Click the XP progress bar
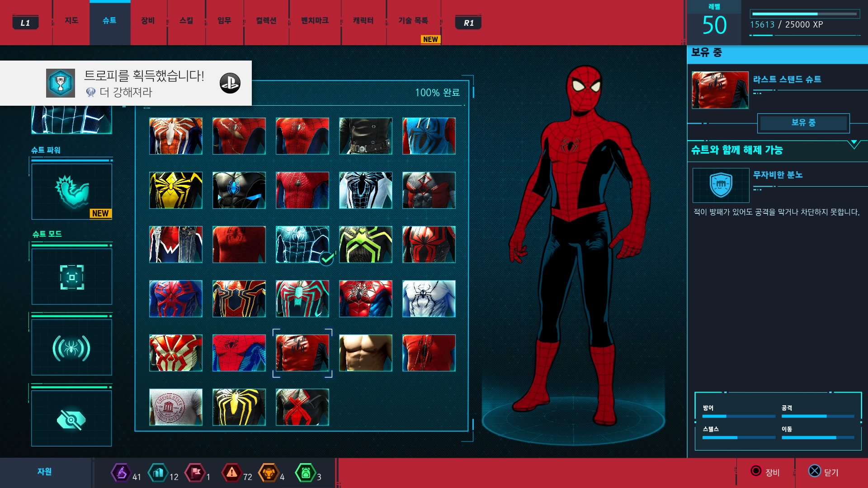868x488 pixels. pyautogui.click(x=805, y=14)
